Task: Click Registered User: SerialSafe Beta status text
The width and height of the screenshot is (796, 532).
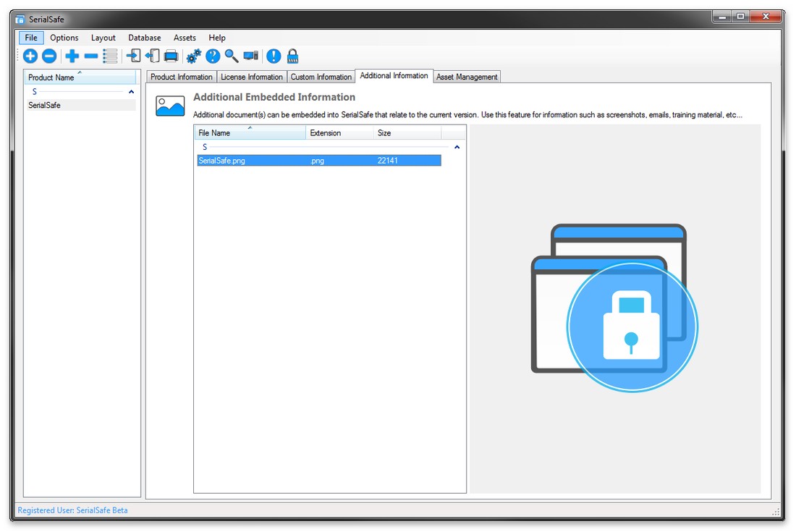Action: [72, 510]
